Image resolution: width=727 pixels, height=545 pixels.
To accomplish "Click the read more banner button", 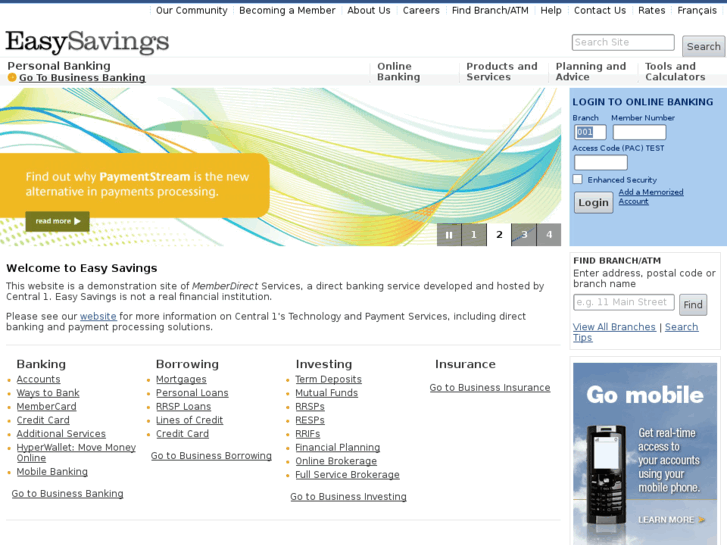I will pyautogui.click(x=57, y=221).
